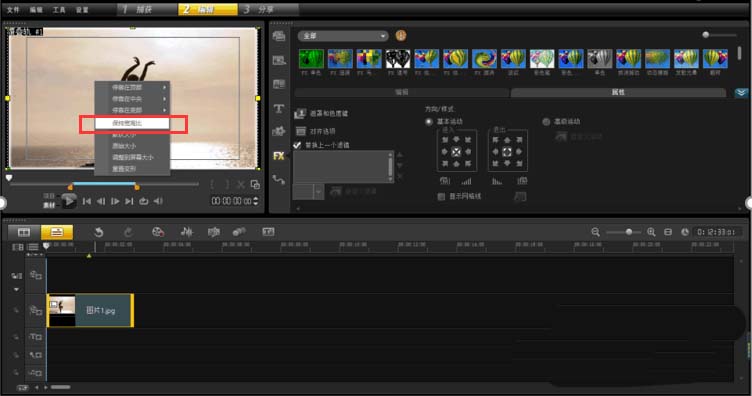Toggle the repeat playback button

pyautogui.click(x=143, y=201)
